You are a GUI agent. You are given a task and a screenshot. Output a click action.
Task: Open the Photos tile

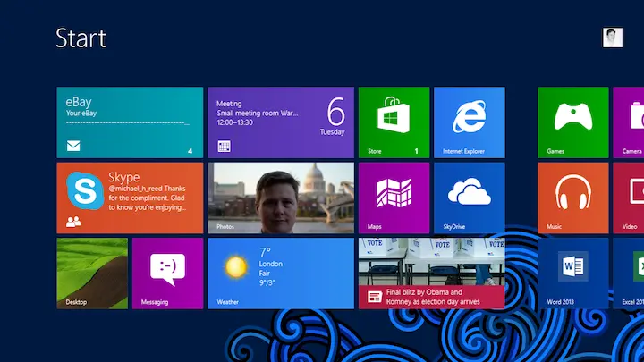[x=280, y=198]
